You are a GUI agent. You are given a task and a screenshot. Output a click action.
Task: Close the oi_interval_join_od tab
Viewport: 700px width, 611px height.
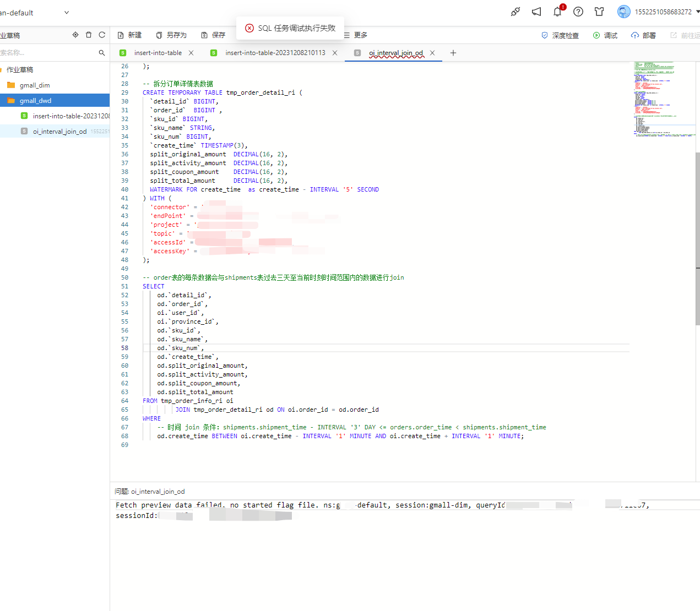pos(432,53)
